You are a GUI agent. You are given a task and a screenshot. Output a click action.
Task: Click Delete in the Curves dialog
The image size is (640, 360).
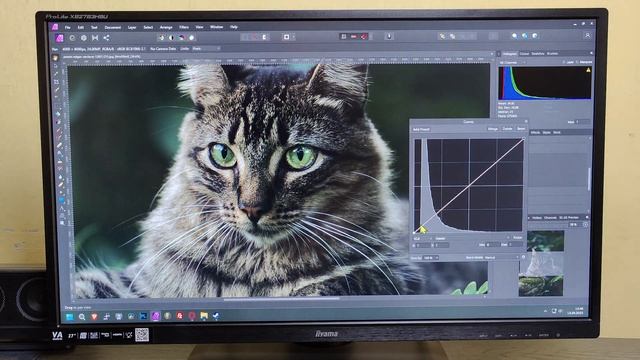click(x=507, y=129)
